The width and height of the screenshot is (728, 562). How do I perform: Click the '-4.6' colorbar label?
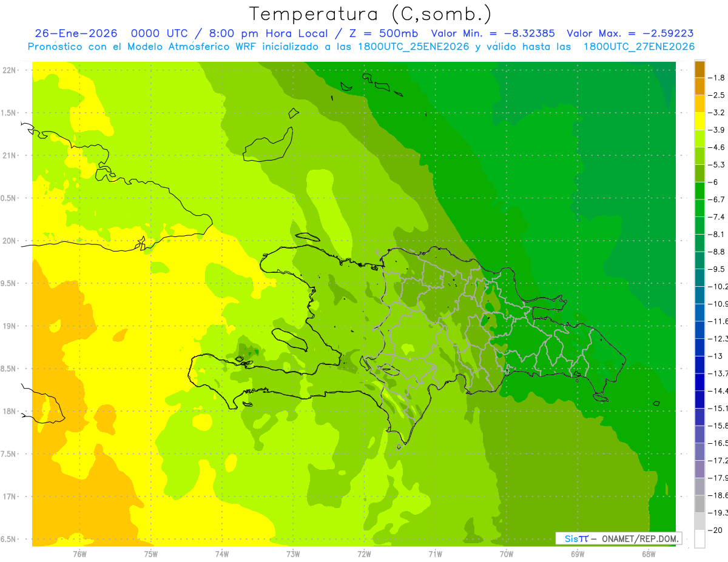coord(717,147)
